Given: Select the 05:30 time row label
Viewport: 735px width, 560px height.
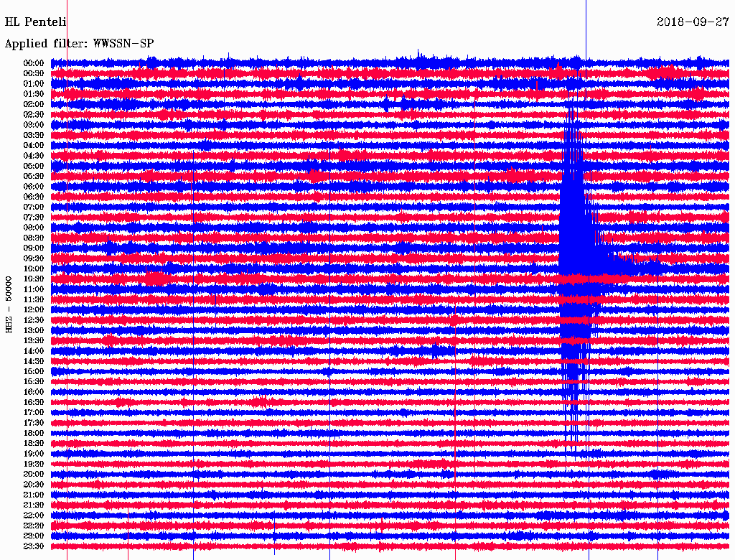Looking at the screenshot, I should (x=33, y=177).
